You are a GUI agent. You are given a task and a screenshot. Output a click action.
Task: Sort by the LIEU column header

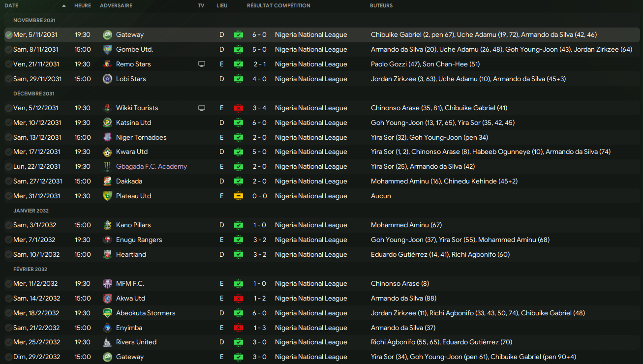222,6
